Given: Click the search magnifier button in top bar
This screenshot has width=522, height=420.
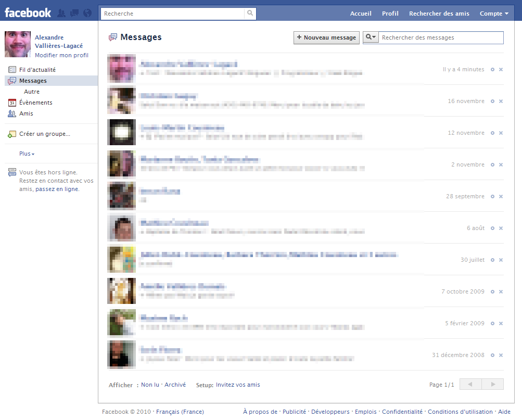Looking at the screenshot, I should pos(250,14).
